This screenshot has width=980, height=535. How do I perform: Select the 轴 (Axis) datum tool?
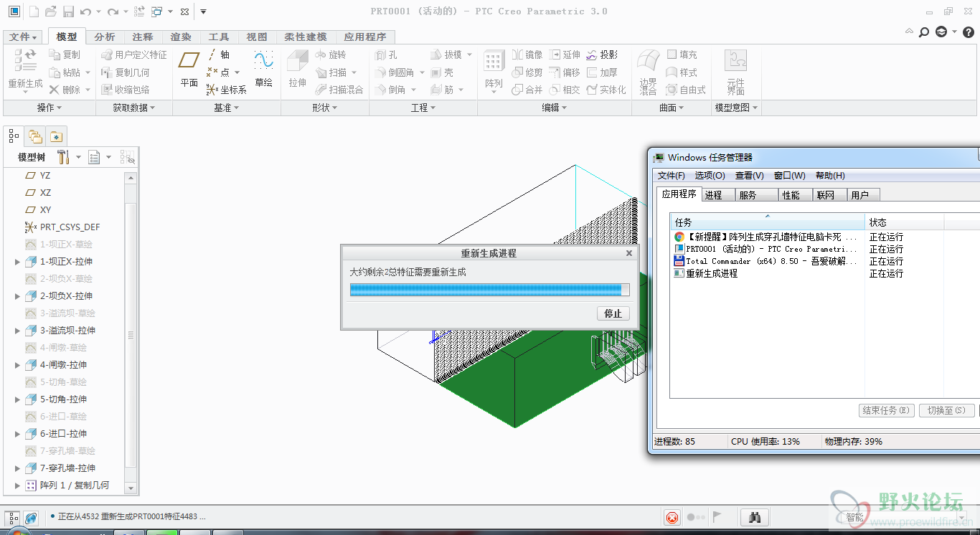pyautogui.click(x=219, y=55)
